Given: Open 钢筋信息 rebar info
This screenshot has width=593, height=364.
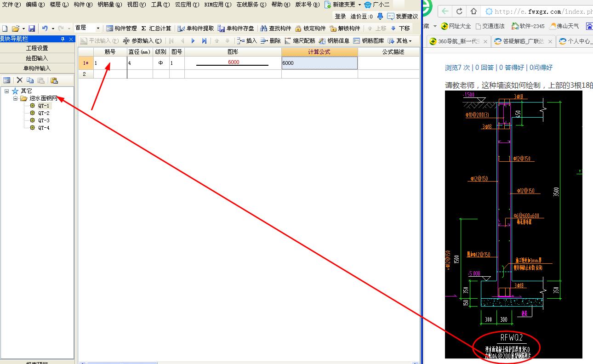Looking at the screenshot, I should [x=334, y=41].
